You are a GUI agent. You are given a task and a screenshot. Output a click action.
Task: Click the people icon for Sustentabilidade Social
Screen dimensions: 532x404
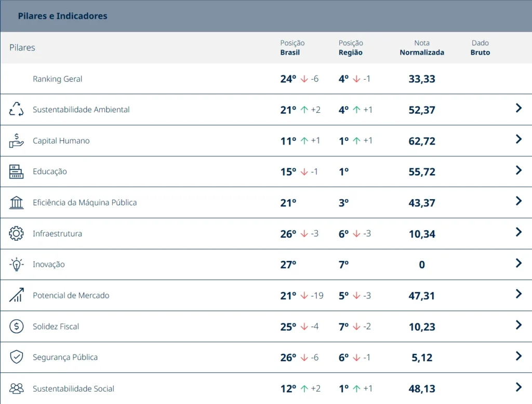(16, 388)
